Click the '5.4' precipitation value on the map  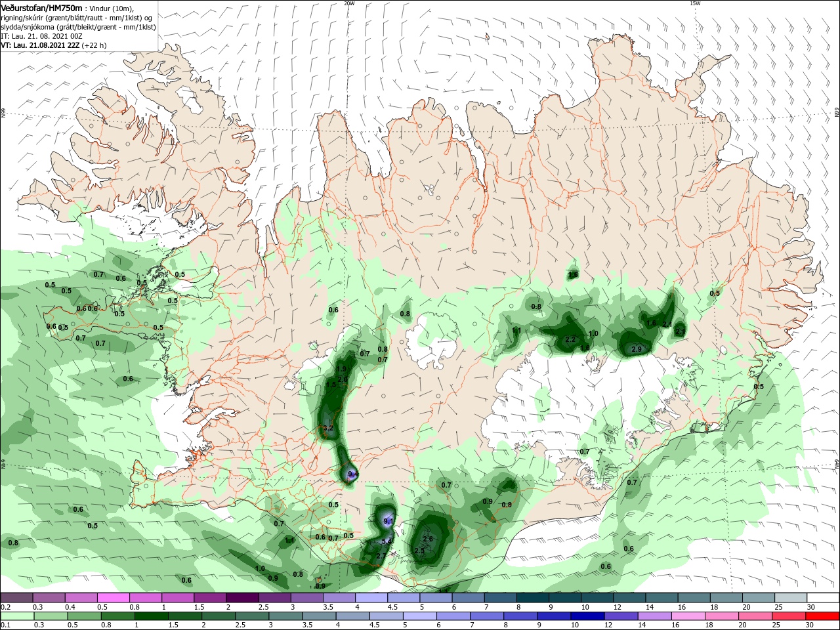(x=387, y=541)
